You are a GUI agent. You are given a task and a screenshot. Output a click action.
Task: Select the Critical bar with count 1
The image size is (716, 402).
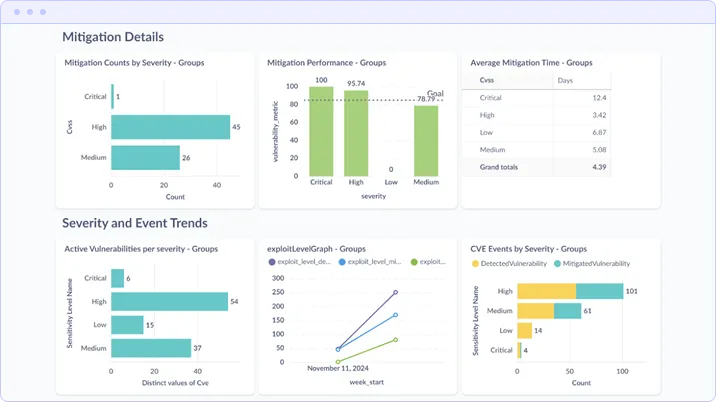tap(112, 96)
